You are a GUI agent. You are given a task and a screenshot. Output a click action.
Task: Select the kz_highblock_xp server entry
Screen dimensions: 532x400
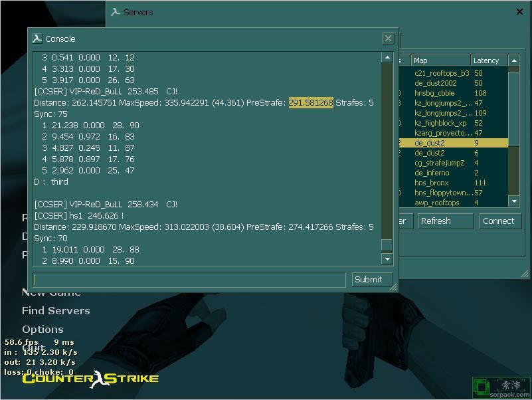point(442,123)
